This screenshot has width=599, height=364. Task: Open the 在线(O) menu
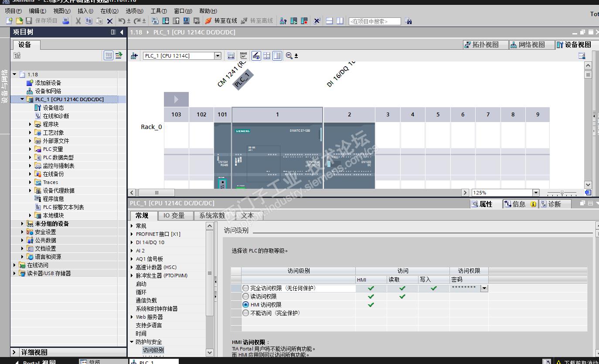(109, 11)
